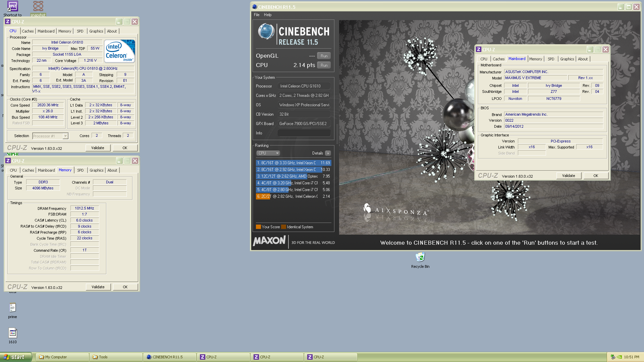
Task: Click the top-left CPU-Z window title icon
Action: 8,21
